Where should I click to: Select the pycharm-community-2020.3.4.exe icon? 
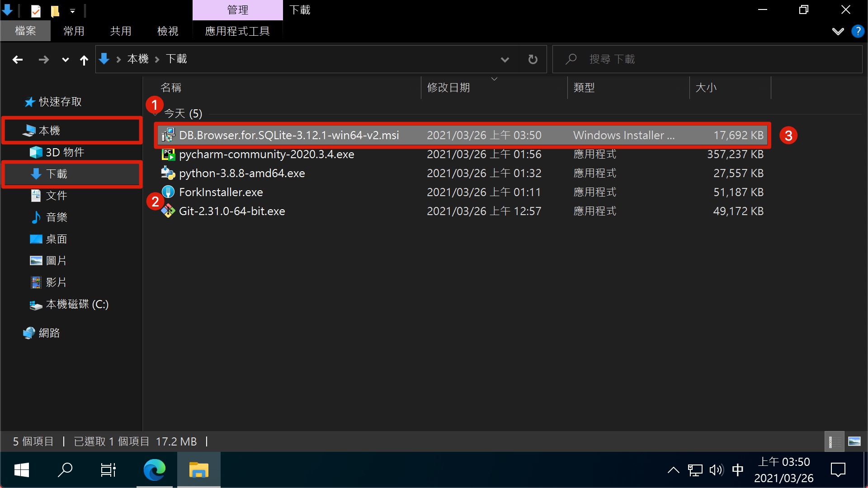click(x=168, y=154)
